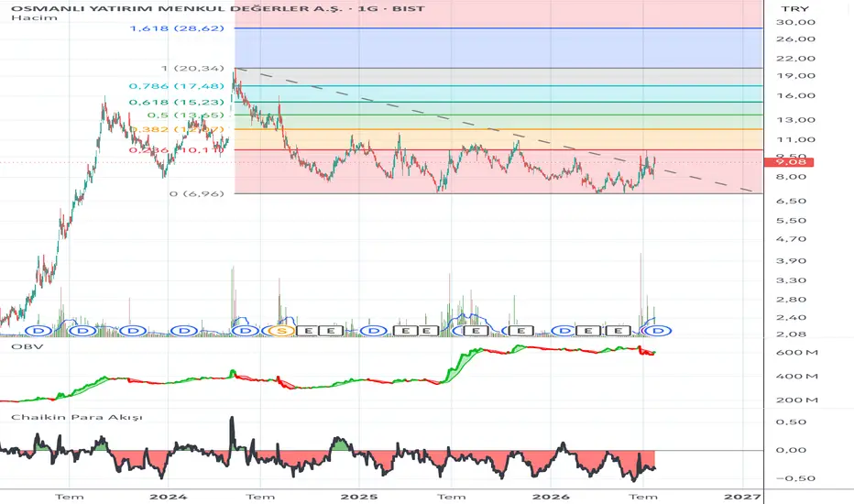Image resolution: width=854 pixels, height=504 pixels.
Task: Click the red 9,08 current price tag
Action: 789,162
